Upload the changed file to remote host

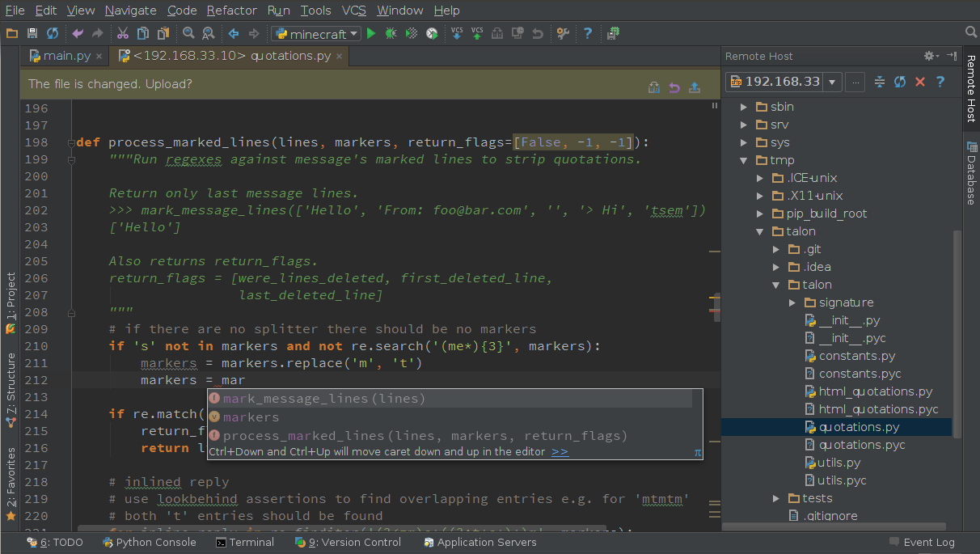coord(694,86)
